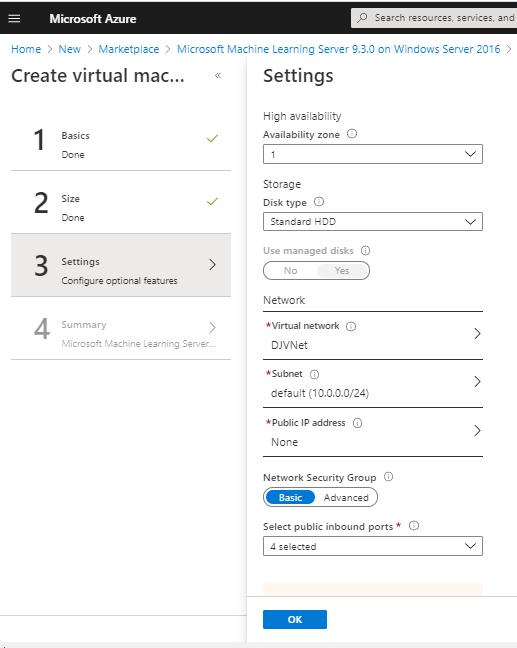Switch Network Security Group to Advanced

coord(346,498)
